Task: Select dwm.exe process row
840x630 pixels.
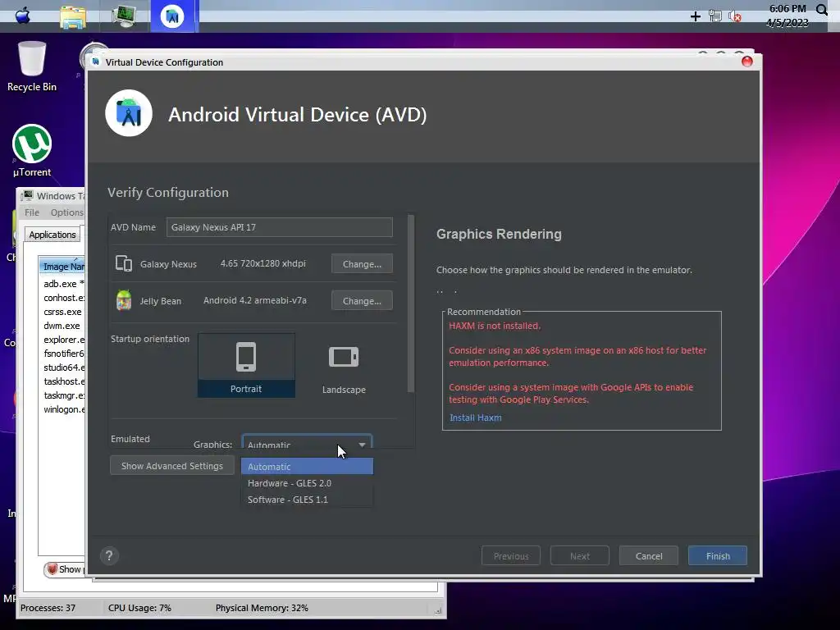Action: [62, 325]
